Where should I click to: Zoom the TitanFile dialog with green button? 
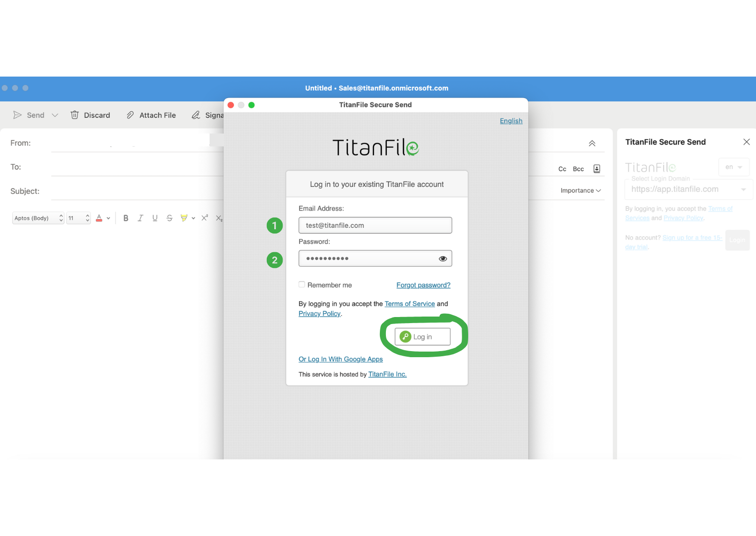[x=251, y=105]
